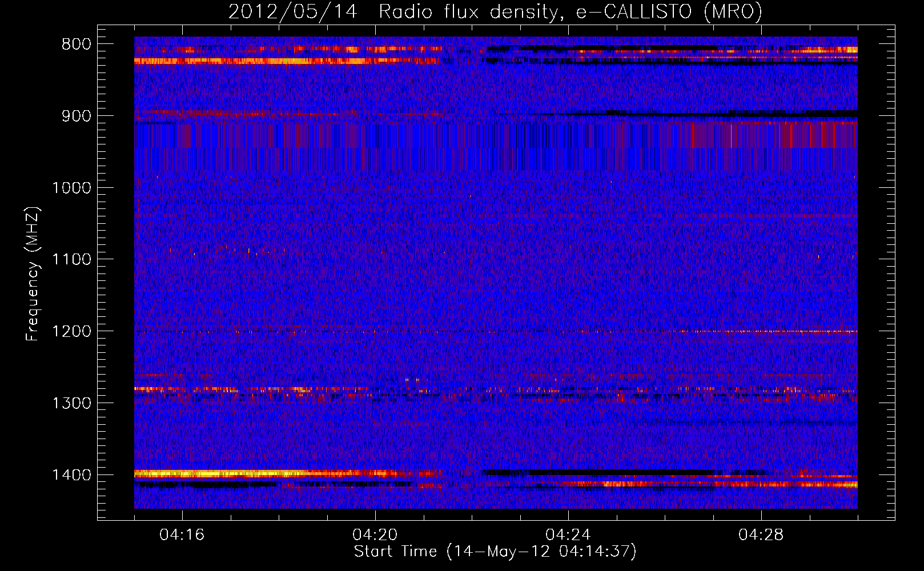Click the 1300 frequency tick label

[71, 403]
